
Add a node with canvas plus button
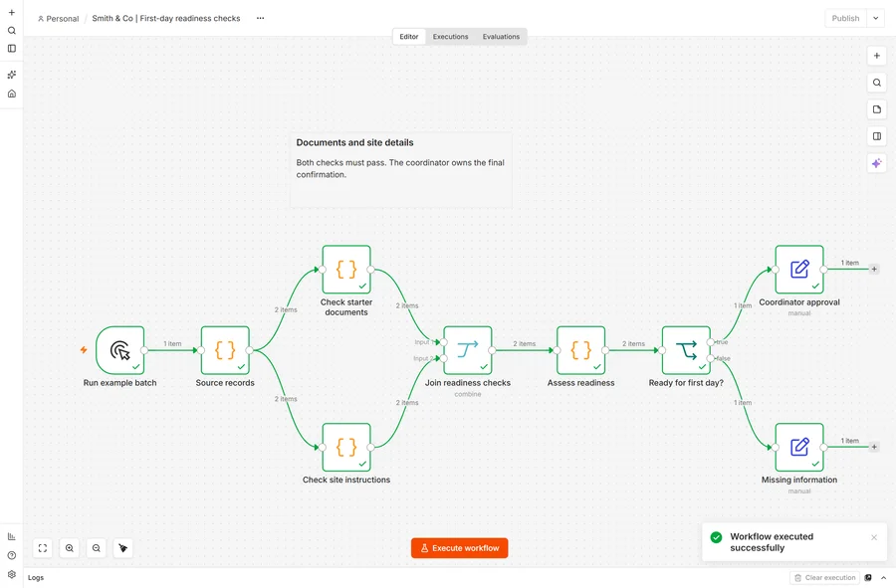coord(876,56)
